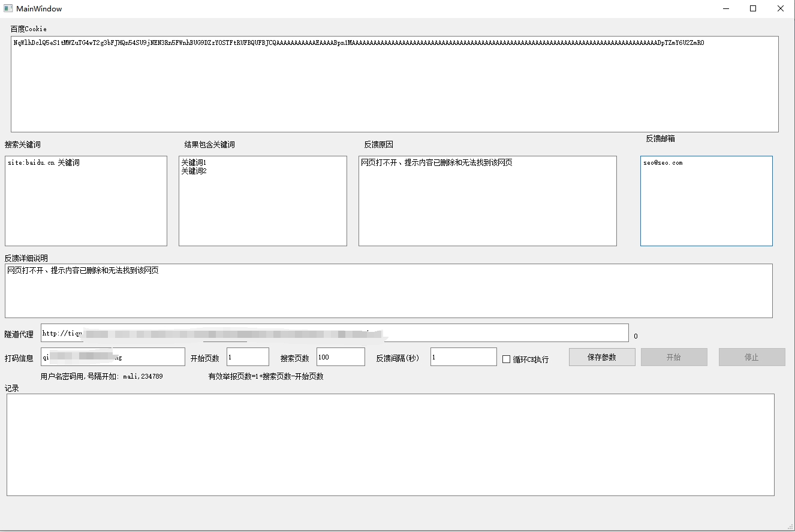Click the 反馈间隔(秒) input field

[463, 357]
